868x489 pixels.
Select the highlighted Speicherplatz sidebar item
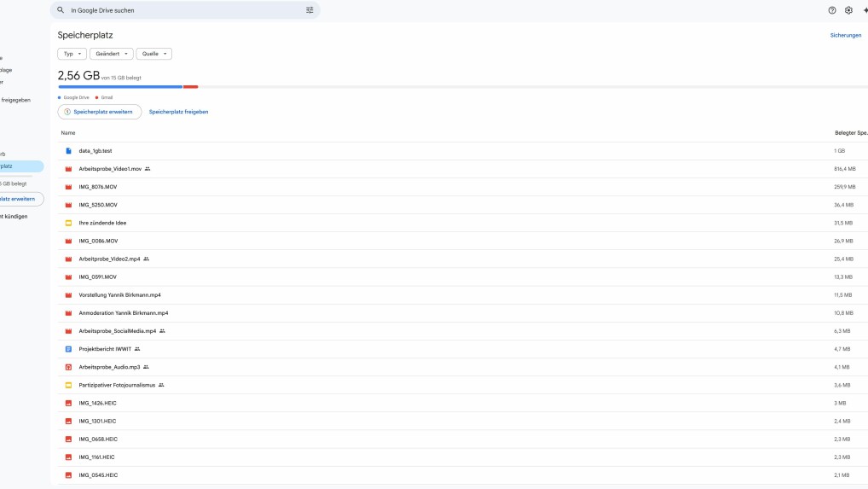(x=21, y=166)
